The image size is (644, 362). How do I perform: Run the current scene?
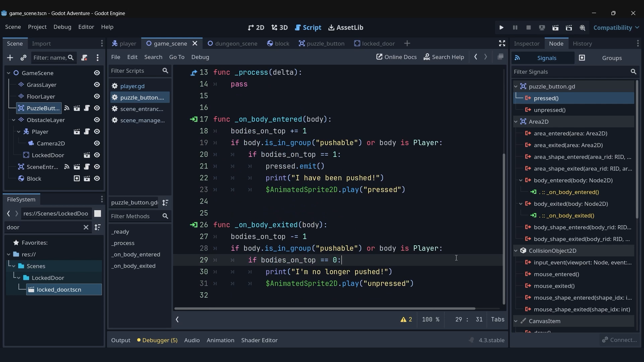[x=555, y=27]
